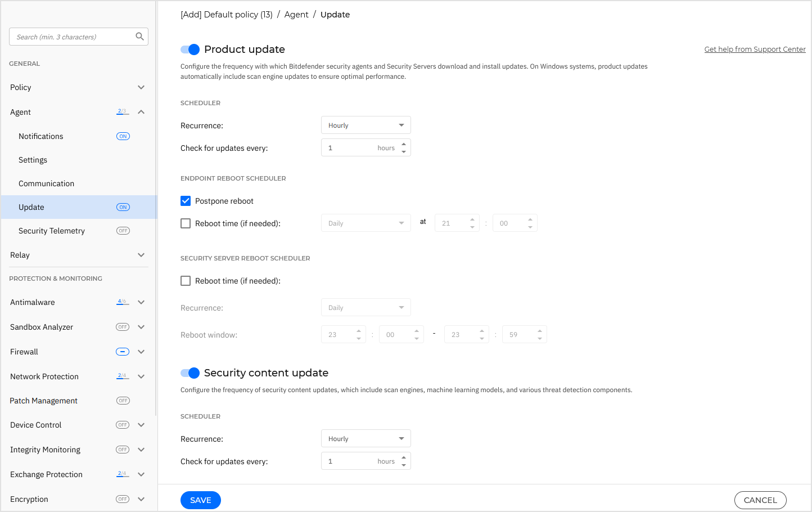
Task: Click the SAVE button
Action: (200, 500)
